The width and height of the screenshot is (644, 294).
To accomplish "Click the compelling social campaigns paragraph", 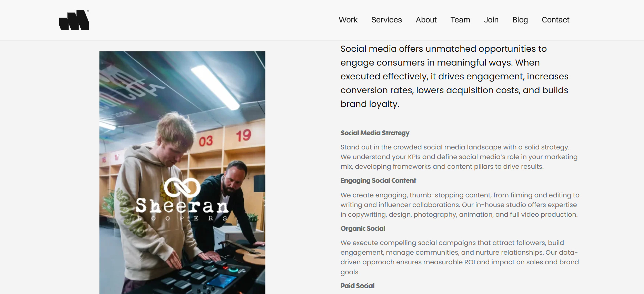I will point(460,257).
